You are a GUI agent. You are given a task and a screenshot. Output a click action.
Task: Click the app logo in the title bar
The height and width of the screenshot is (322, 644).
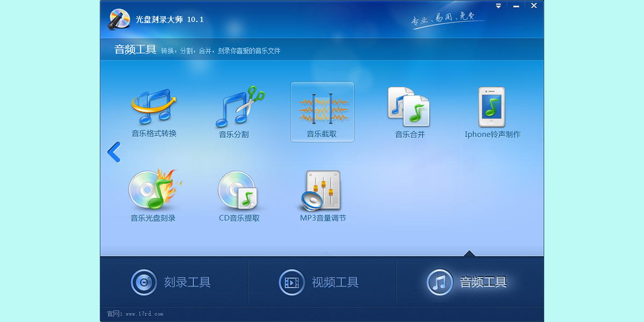119,17
